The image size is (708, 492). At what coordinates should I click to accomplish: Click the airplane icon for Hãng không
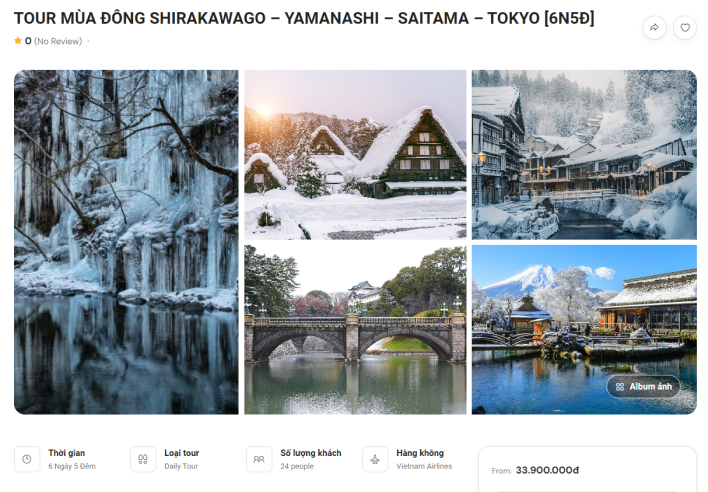(x=375, y=459)
